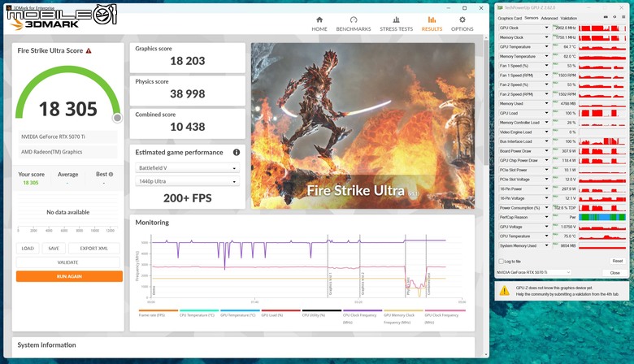Switch to GPU-Z Advanced tab
The width and height of the screenshot is (634, 364).
pyautogui.click(x=549, y=18)
